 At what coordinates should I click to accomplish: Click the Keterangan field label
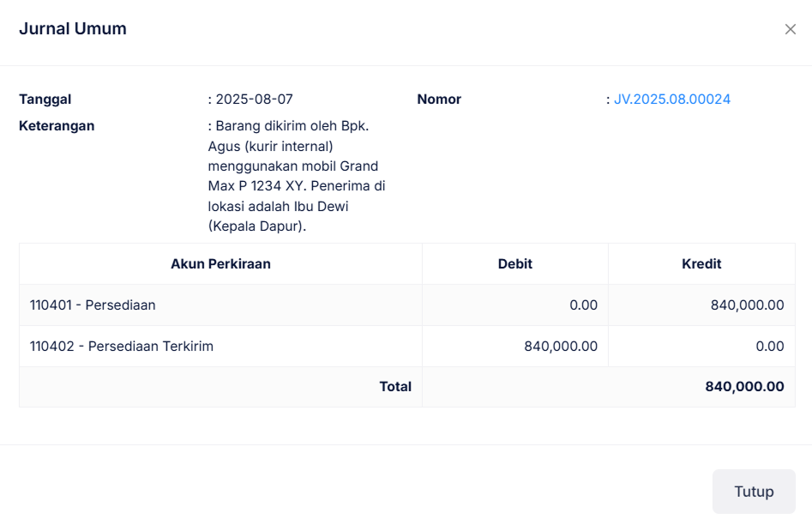[57, 126]
